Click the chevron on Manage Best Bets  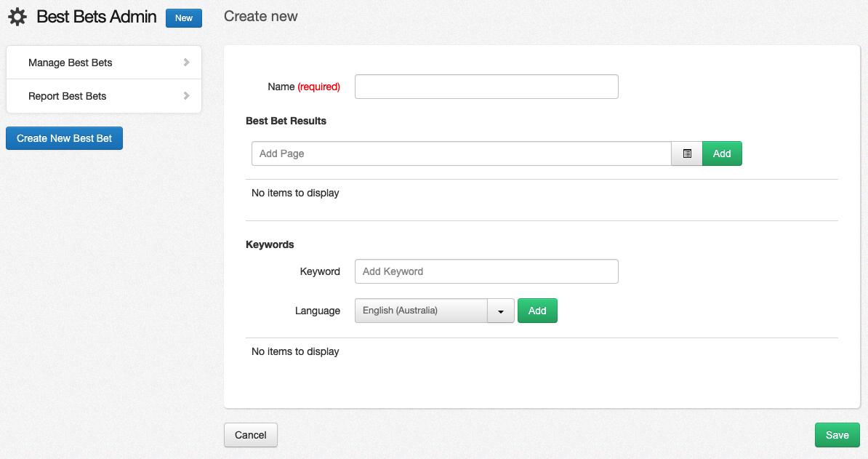tap(188, 63)
